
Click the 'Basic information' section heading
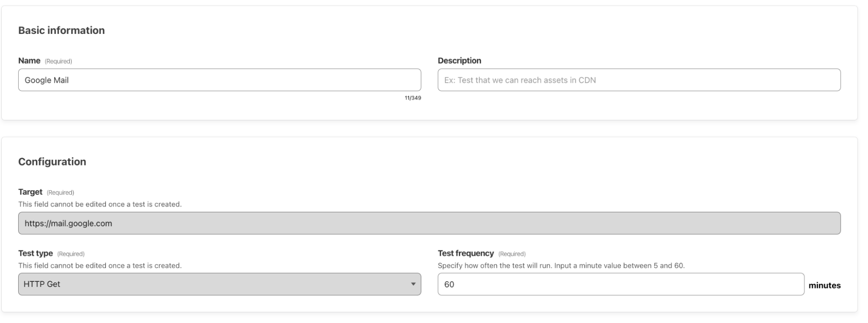point(61,30)
